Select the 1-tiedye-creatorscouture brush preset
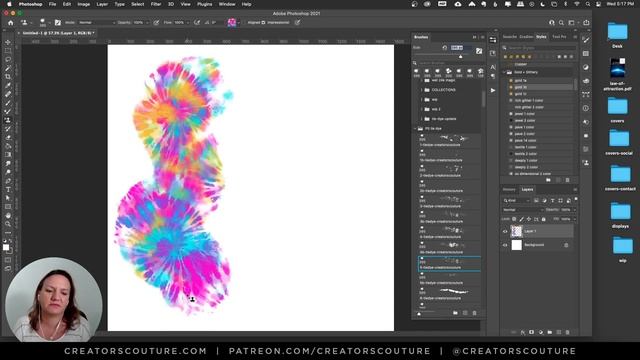640x360 pixels. 449,141
